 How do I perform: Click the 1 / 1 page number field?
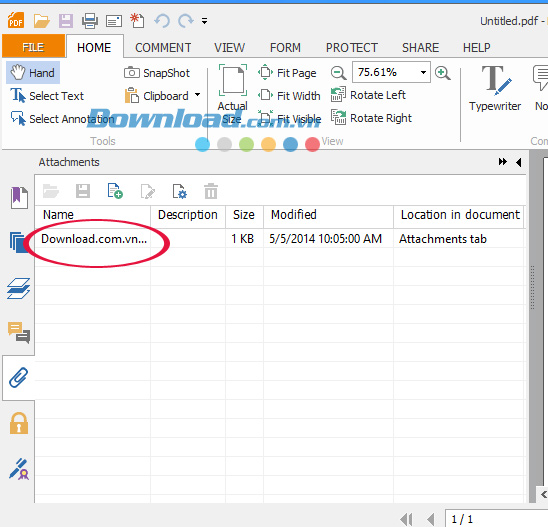coord(496,519)
